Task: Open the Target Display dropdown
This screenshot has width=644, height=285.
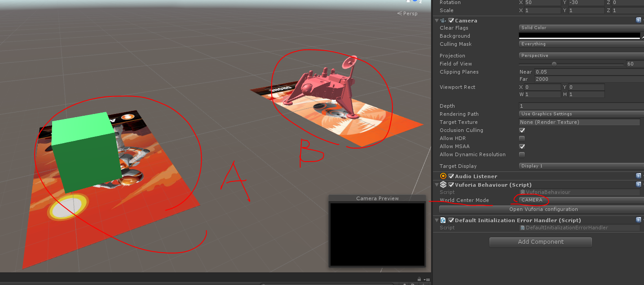Action: (582, 166)
